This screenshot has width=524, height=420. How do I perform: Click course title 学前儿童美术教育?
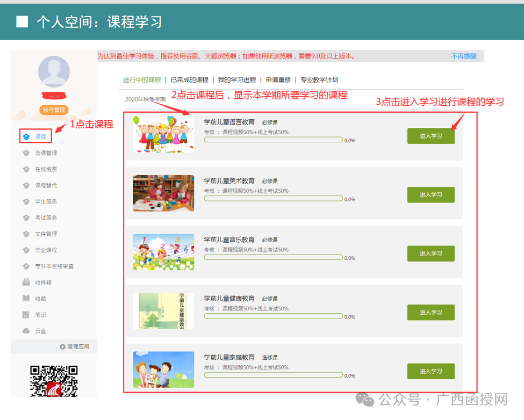[229, 181]
